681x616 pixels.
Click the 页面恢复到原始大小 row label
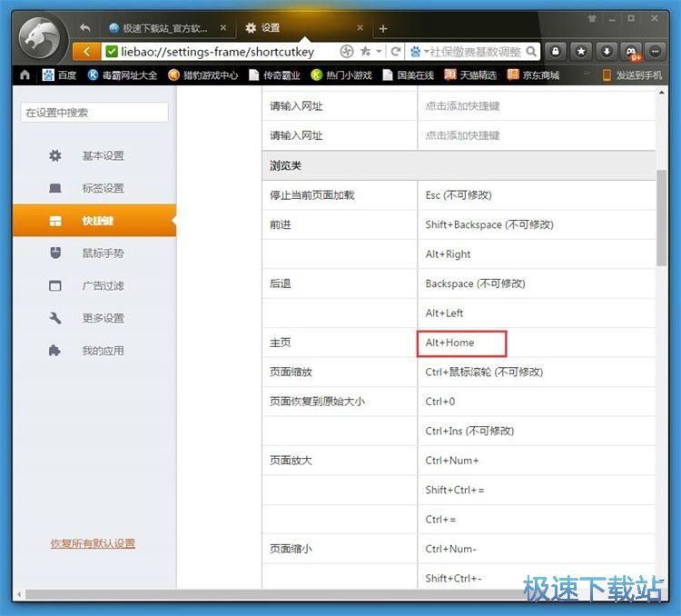pyautogui.click(x=317, y=402)
